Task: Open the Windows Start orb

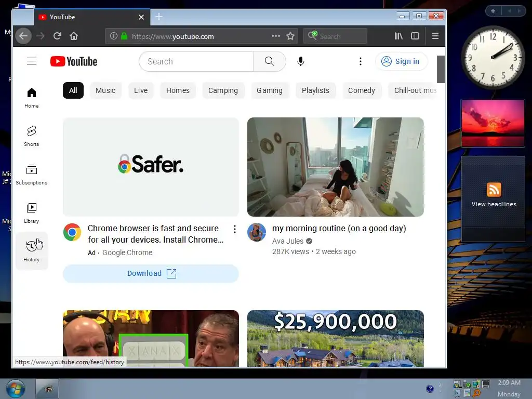Action: (x=15, y=389)
